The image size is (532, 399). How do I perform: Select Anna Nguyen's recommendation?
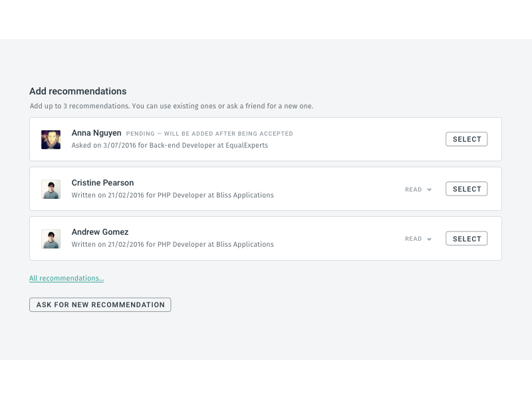click(466, 139)
